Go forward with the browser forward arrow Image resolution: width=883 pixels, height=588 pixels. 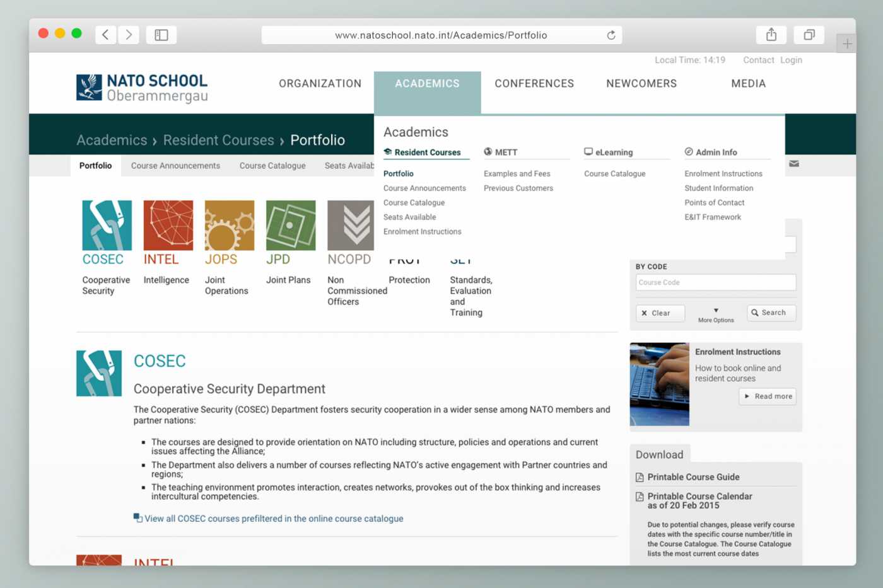pos(129,35)
